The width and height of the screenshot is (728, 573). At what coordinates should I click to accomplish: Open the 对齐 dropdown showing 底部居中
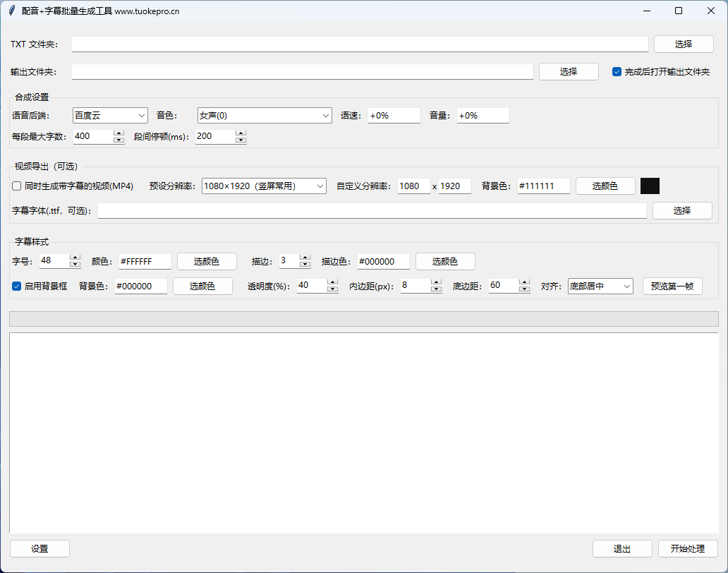[600, 286]
